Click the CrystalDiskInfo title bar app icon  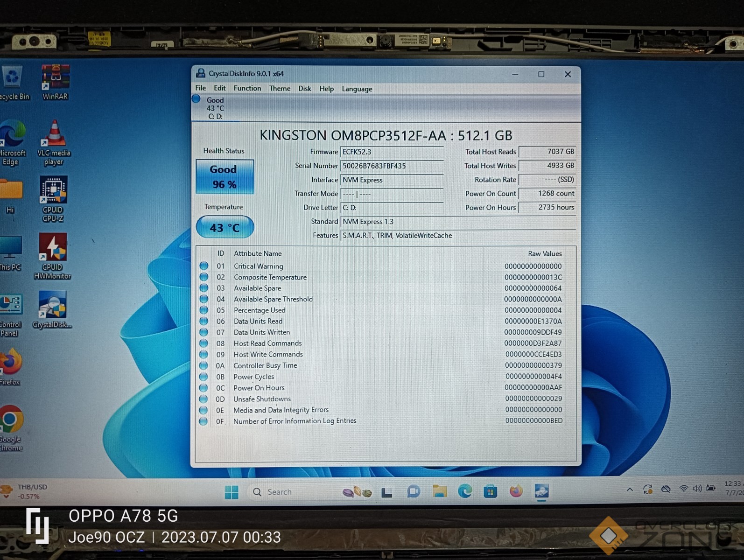coord(201,73)
